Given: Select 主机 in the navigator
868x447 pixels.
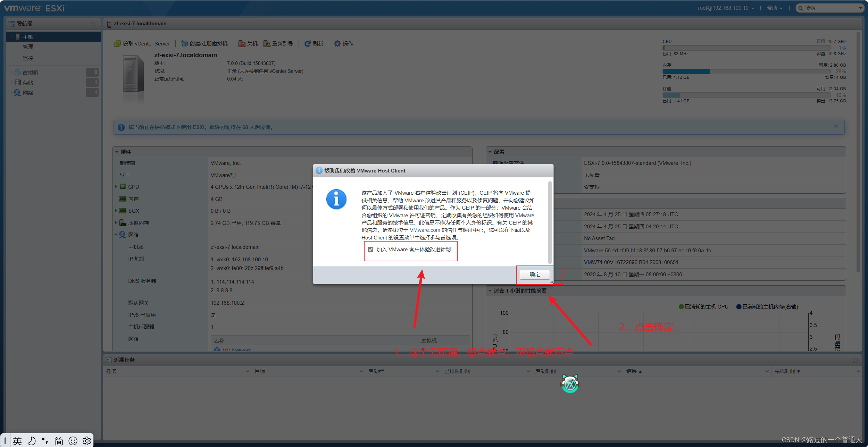Looking at the screenshot, I should [53, 37].
